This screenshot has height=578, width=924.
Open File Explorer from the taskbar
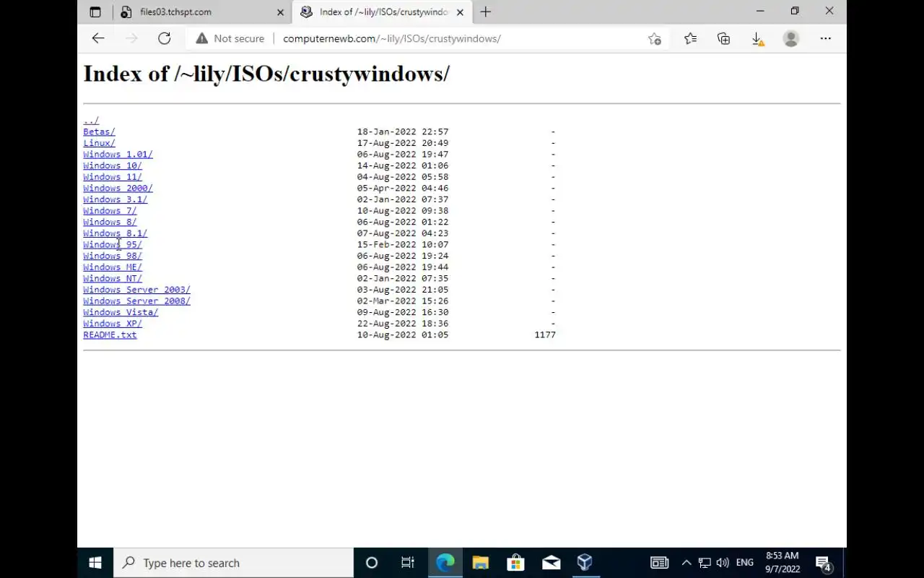point(480,563)
